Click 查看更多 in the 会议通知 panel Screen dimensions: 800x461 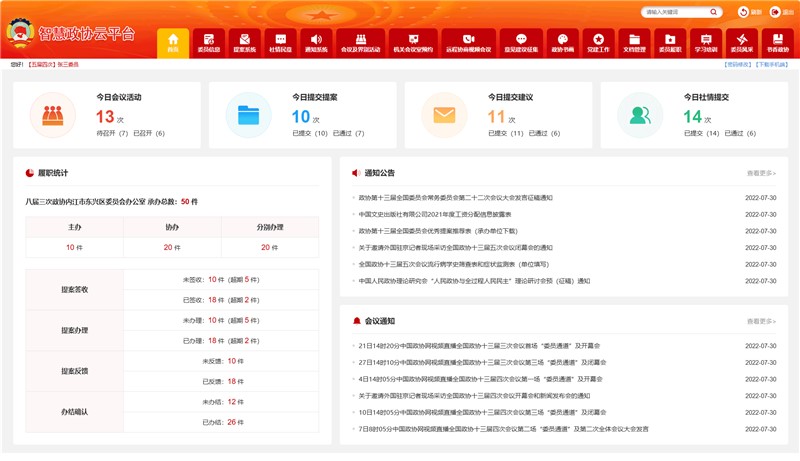pos(761,321)
